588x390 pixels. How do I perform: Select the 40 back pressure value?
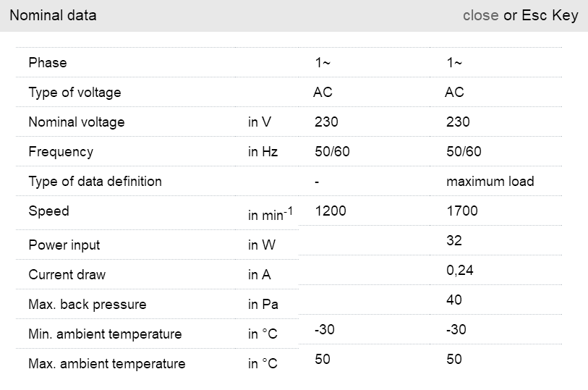click(x=454, y=300)
